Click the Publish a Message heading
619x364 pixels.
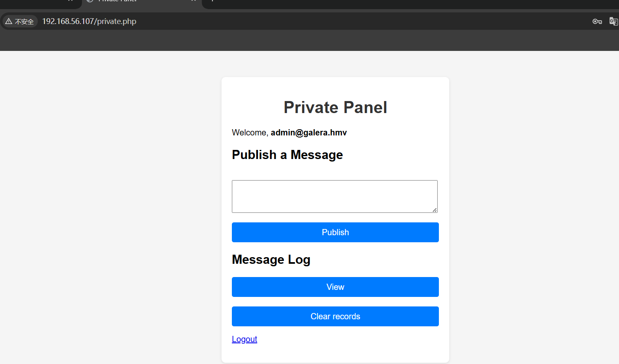pos(287,154)
